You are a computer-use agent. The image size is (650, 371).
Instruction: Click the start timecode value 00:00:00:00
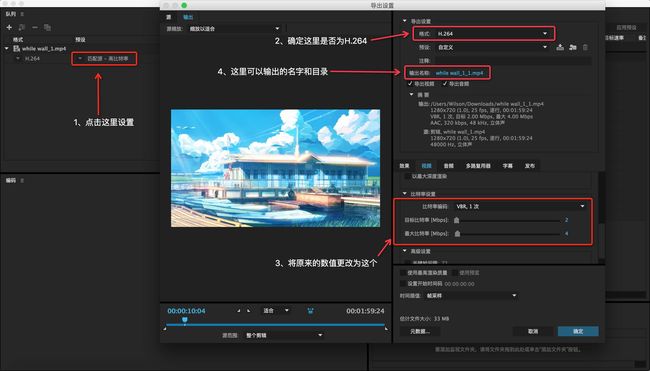[x=459, y=284]
